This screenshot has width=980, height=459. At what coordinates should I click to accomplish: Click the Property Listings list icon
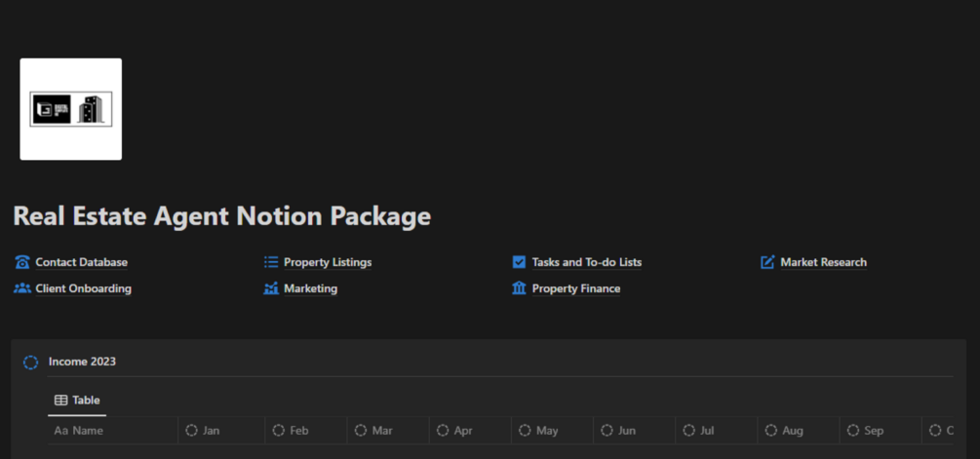(271, 262)
